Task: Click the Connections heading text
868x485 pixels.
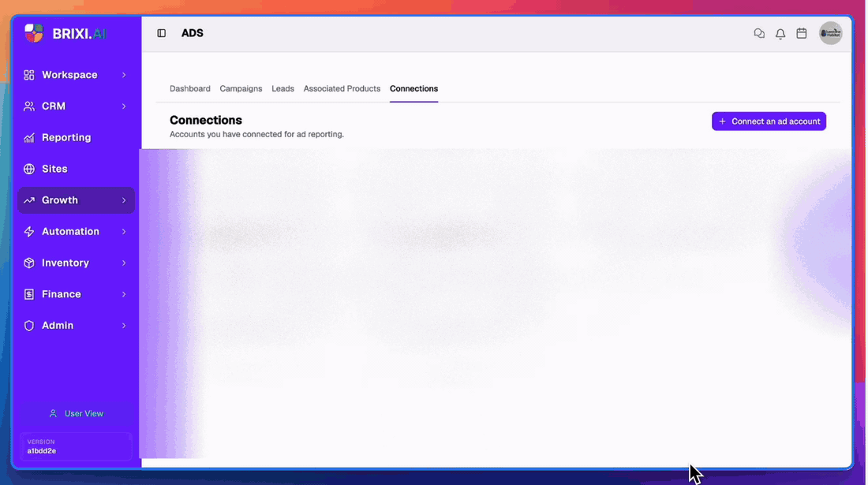Action: pyautogui.click(x=206, y=120)
